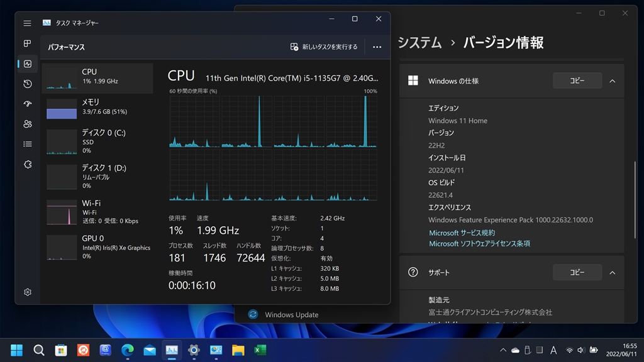Select ディスク 0 (C:) performance item
The width and height of the screenshot is (644, 362).
[97, 141]
